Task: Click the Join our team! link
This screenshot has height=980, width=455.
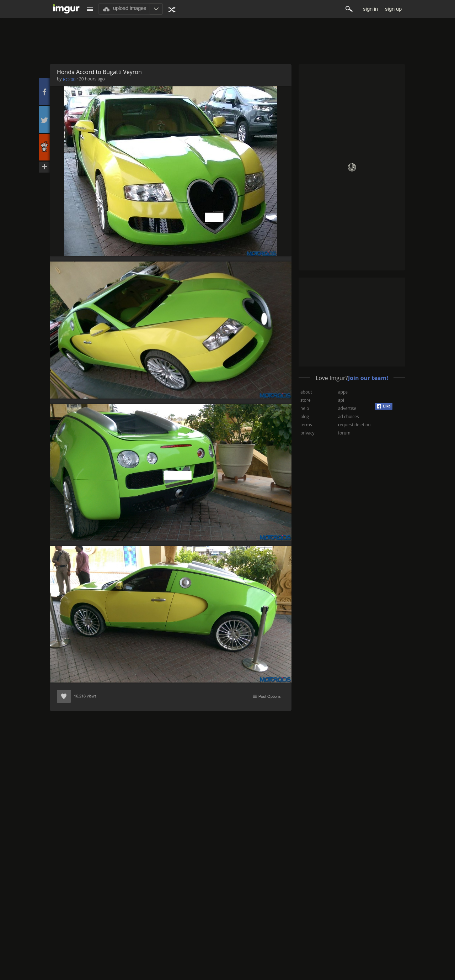Action: pyautogui.click(x=368, y=378)
